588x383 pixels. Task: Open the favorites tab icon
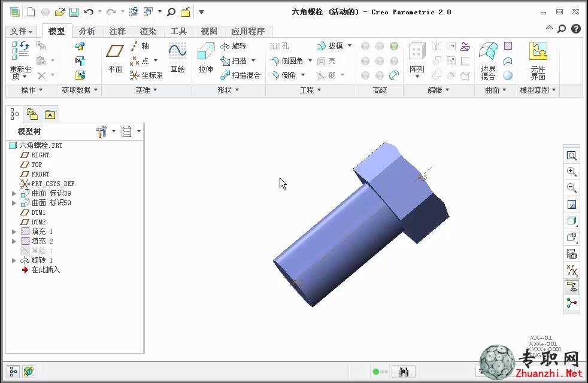click(x=50, y=114)
